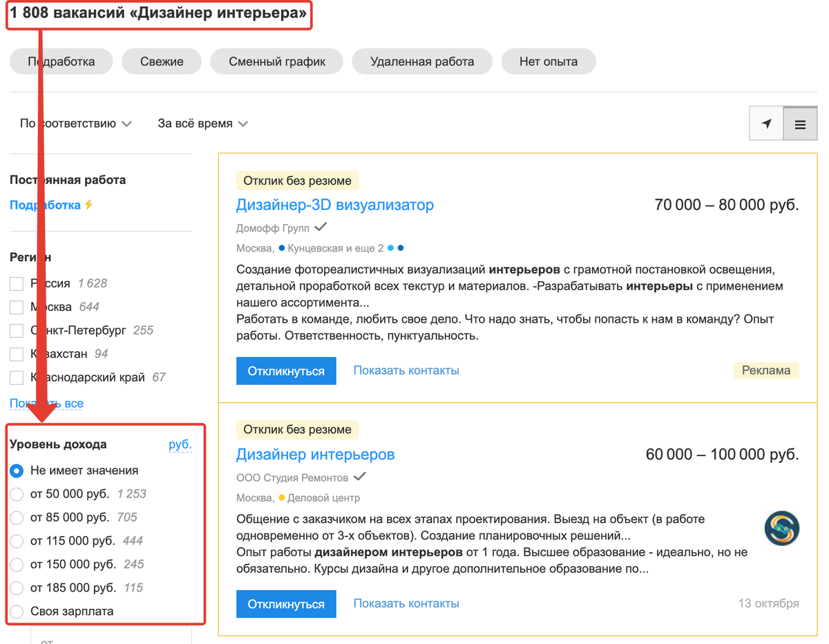Click 'Отклик без резюме' badge on Дизайнер интерьеров
829x644 pixels.
click(298, 430)
